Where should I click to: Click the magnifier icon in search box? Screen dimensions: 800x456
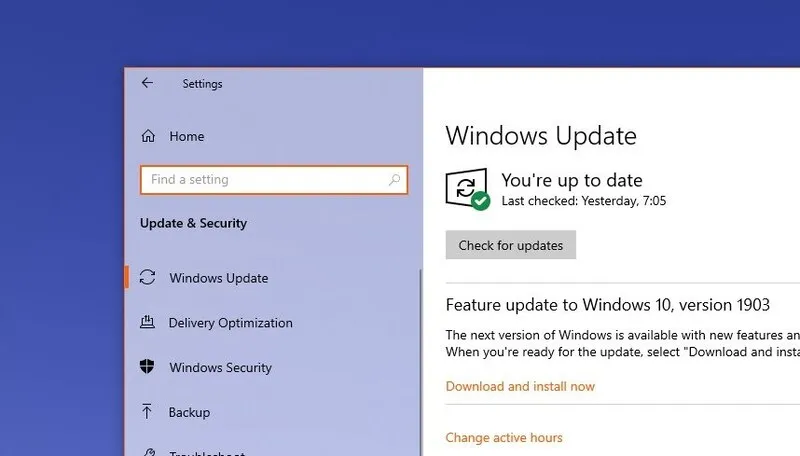(x=394, y=180)
